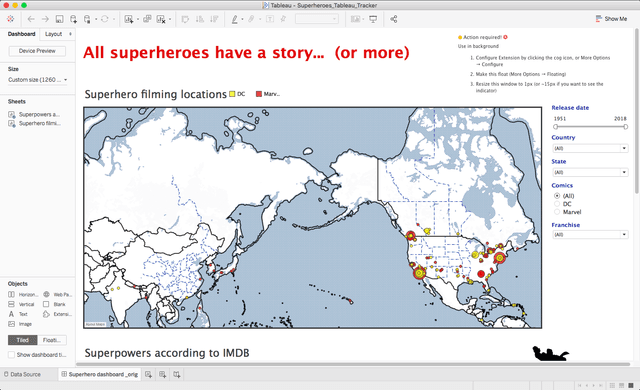
Task: Select the DC comics radio button
Action: click(x=557, y=204)
